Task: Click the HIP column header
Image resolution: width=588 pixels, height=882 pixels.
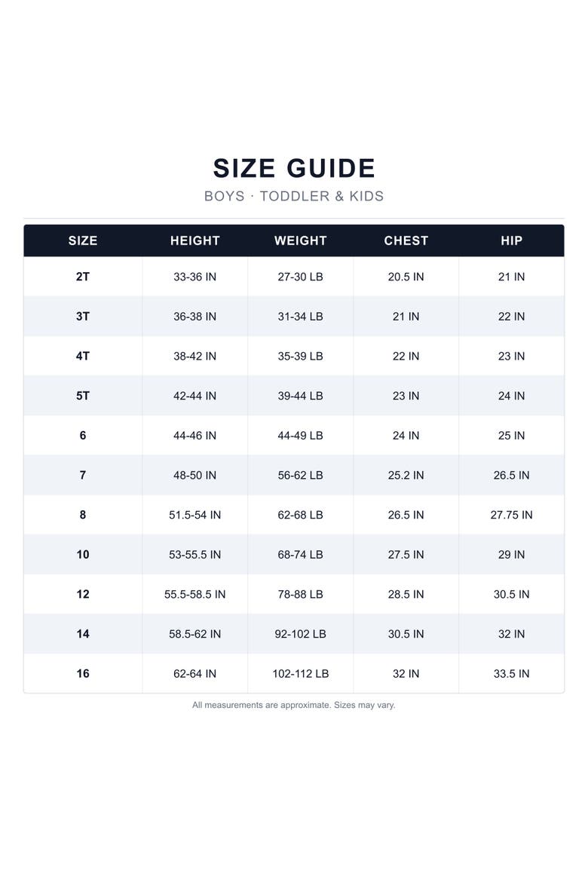Action: [x=511, y=240]
